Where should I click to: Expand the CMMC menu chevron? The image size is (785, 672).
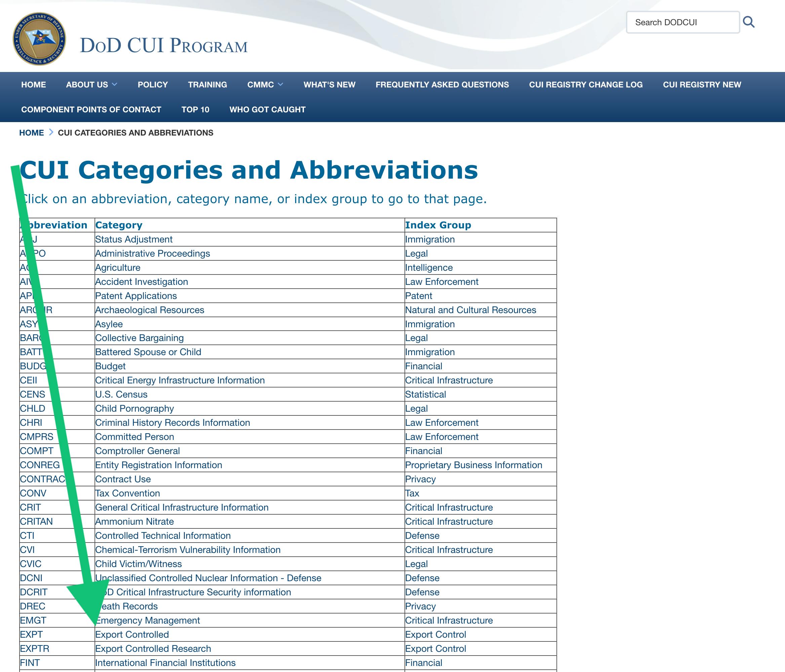pos(280,84)
